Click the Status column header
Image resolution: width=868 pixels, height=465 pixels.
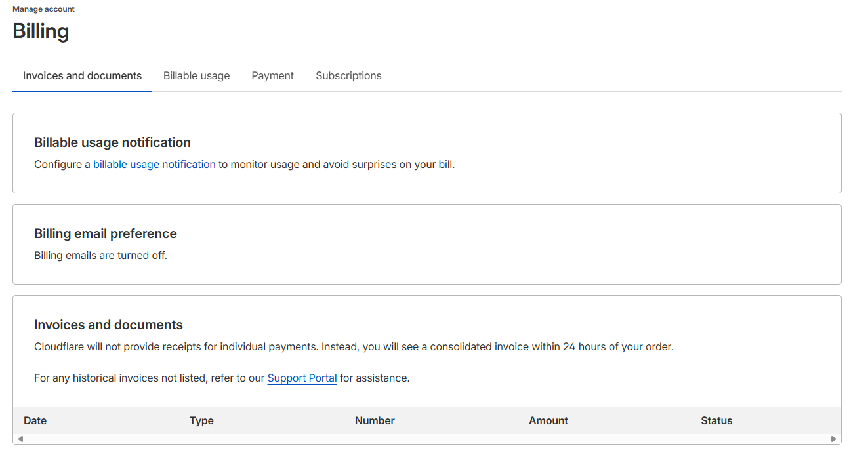[x=716, y=421]
